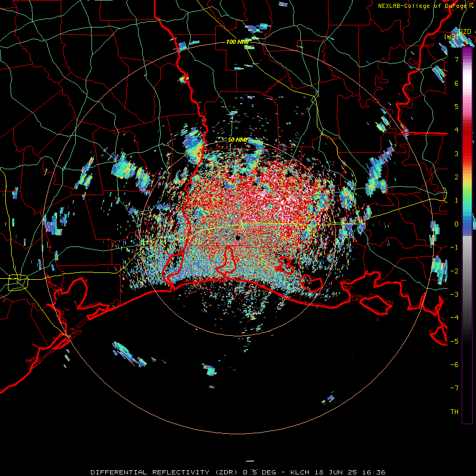Click the black radar site dot
This screenshot has width=476, height=476.
point(238,237)
